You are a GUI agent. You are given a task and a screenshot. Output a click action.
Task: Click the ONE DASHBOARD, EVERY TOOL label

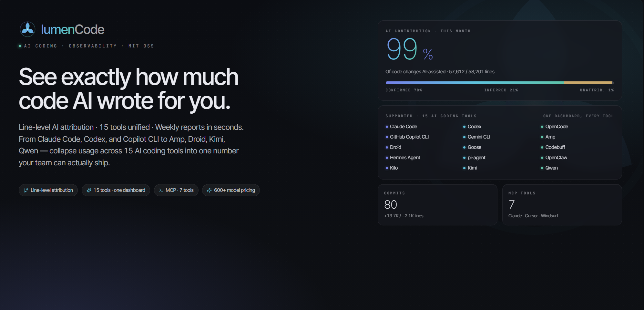tap(578, 116)
